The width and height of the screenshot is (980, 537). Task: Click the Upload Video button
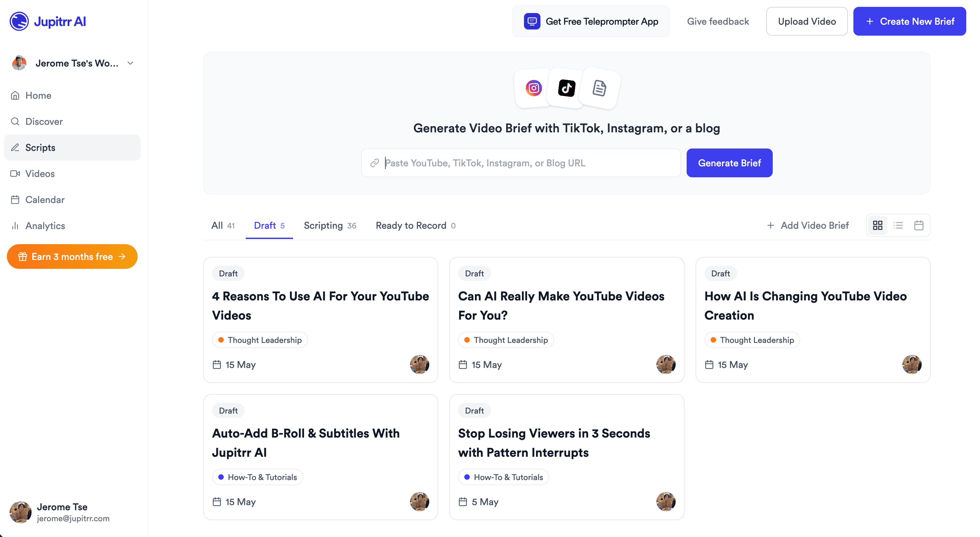[x=806, y=21]
